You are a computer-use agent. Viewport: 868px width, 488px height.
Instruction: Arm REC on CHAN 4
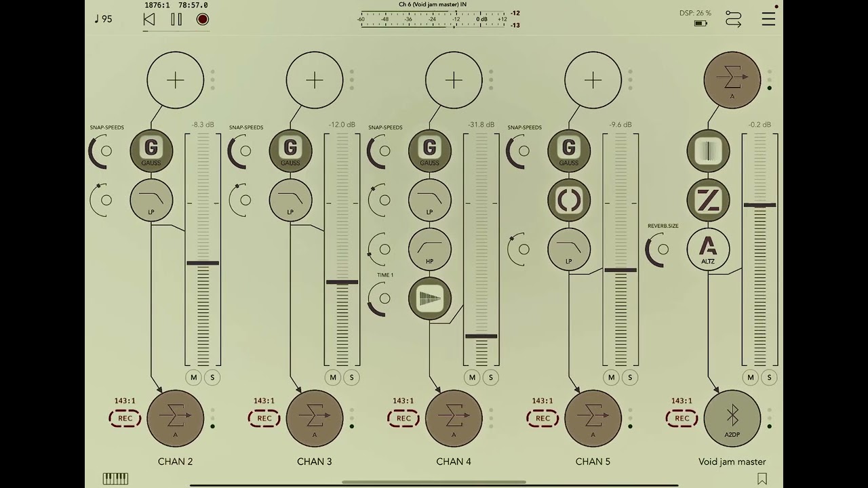click(x=403, y=418)
